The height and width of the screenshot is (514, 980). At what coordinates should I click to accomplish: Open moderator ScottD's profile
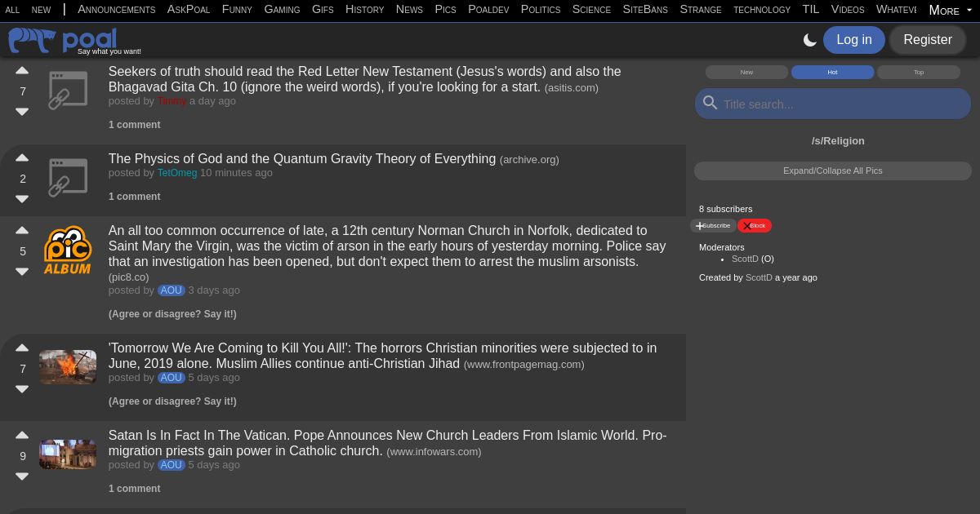pyautogui.click(x=745, y=259)
